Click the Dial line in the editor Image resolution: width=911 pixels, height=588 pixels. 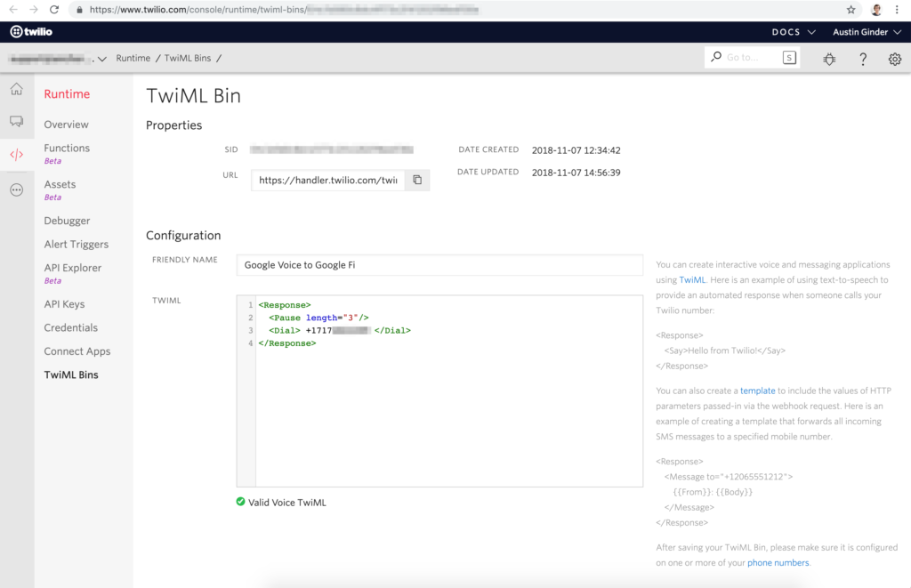pos(339,331)
